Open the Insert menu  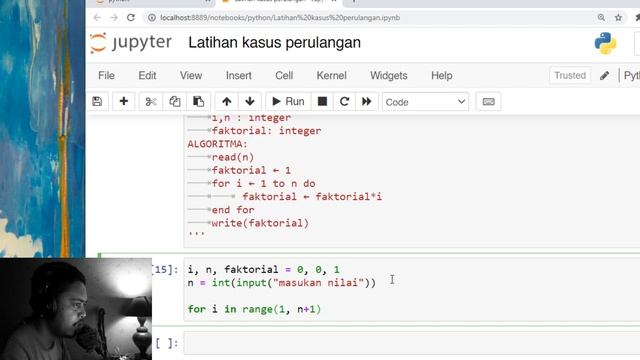click(x=238, y=76)
